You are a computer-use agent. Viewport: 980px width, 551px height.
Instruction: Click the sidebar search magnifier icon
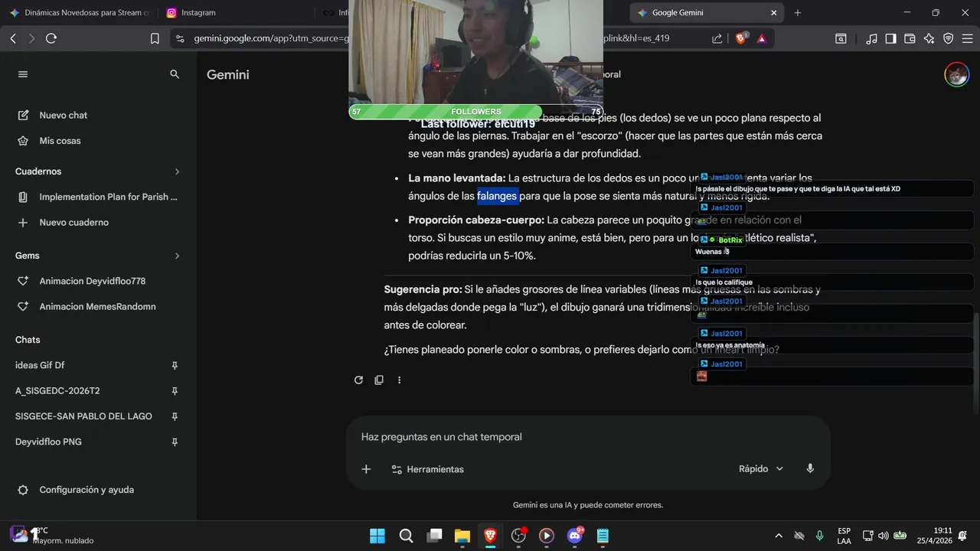point(175,74)
